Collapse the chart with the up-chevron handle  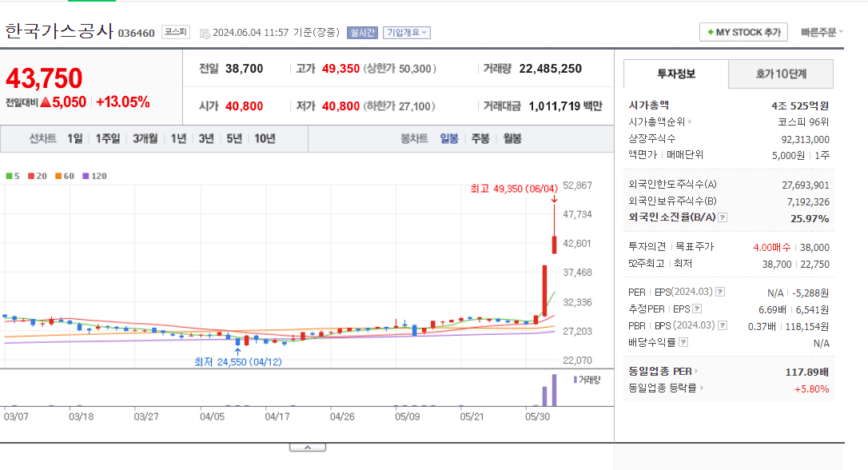click(x=307, y=448)
